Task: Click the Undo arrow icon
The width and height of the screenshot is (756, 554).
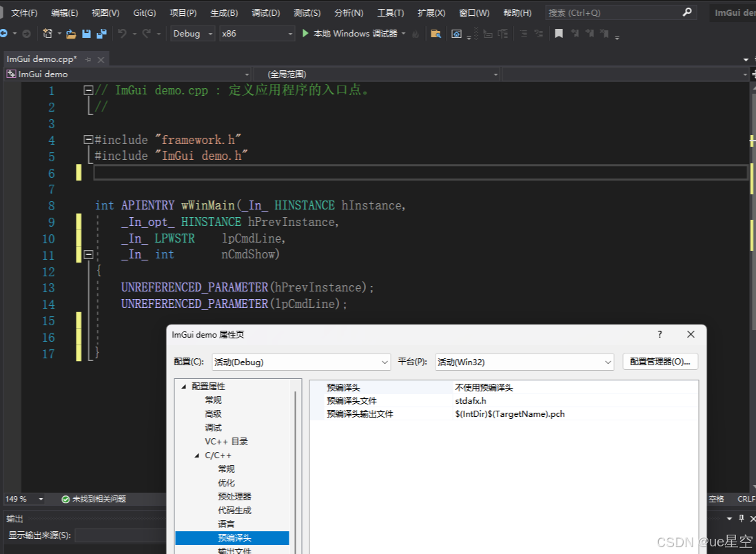Action: (121, 33)
